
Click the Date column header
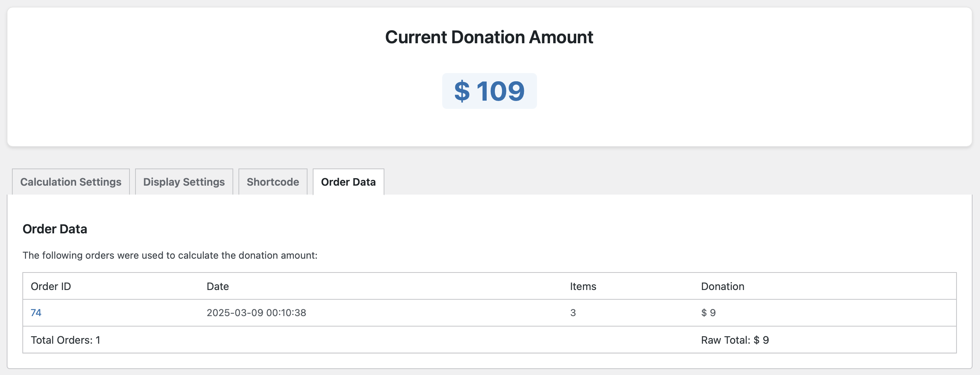[x=218, y=287]
